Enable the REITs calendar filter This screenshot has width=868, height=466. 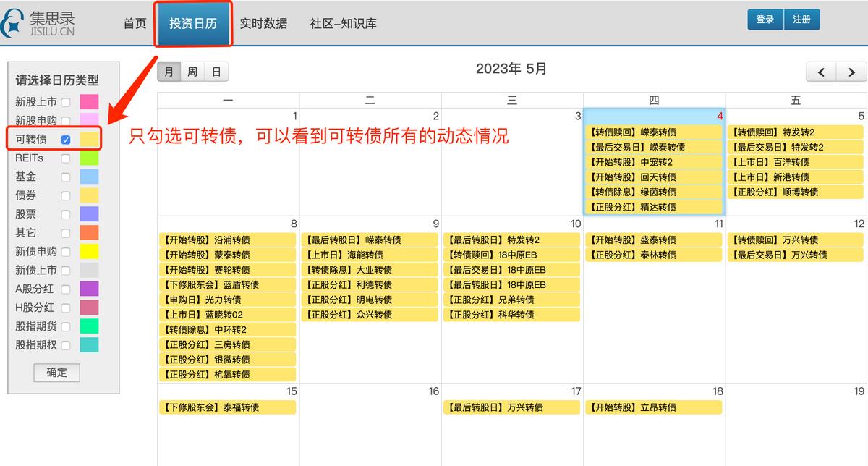tap(66, 158)
